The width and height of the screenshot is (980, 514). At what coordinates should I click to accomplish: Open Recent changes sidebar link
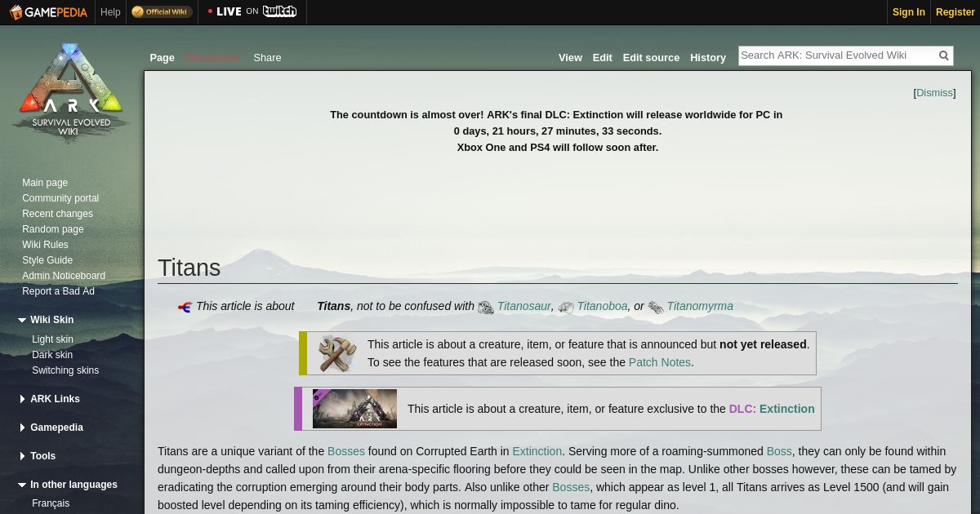(x=57, y=214)
